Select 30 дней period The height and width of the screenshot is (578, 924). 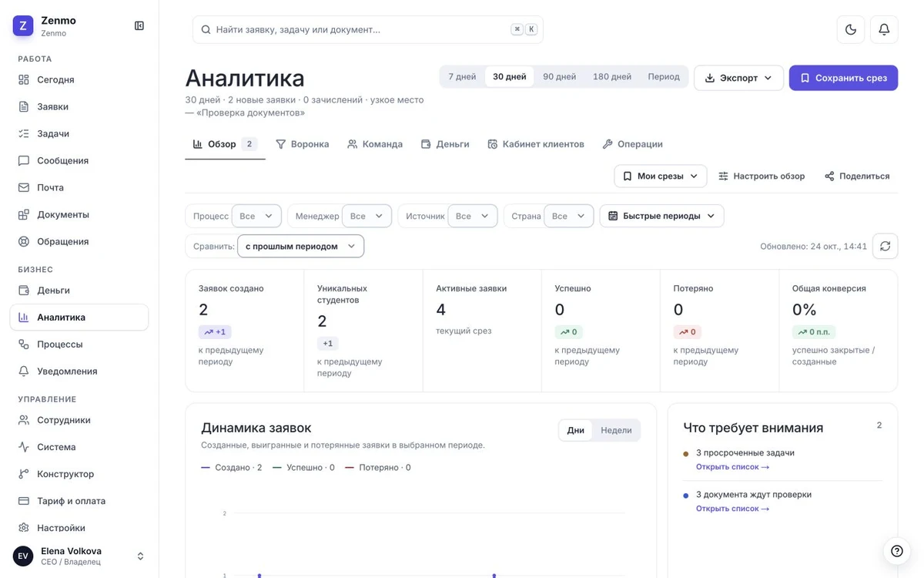click(510, 76)
